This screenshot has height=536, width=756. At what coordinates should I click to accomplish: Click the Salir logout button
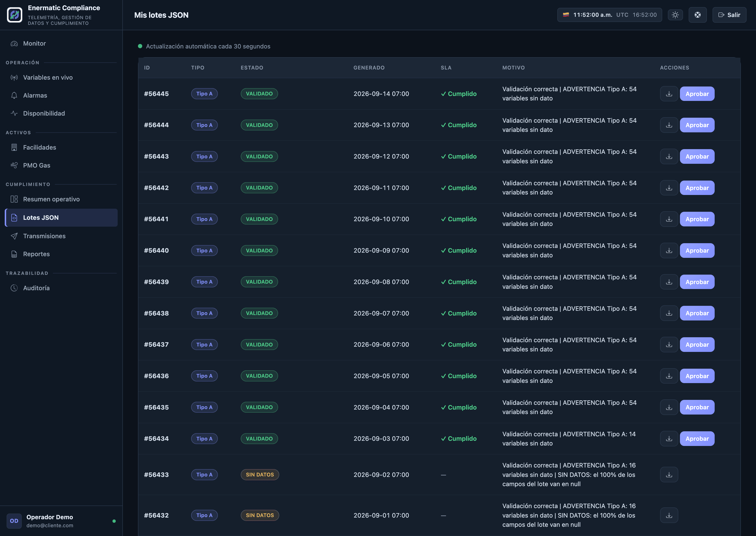pos(729,15)
